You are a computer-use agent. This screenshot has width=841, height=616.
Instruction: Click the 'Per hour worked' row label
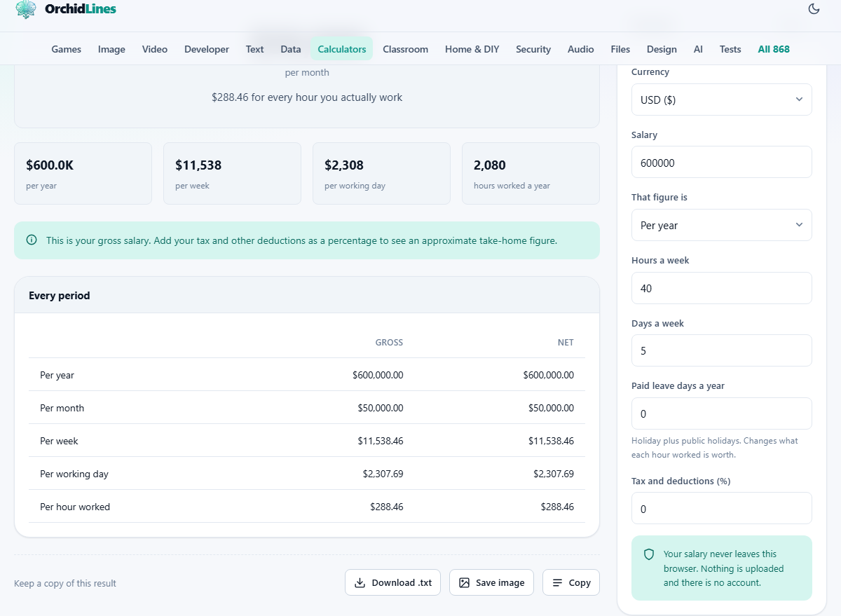coord(75,507)
